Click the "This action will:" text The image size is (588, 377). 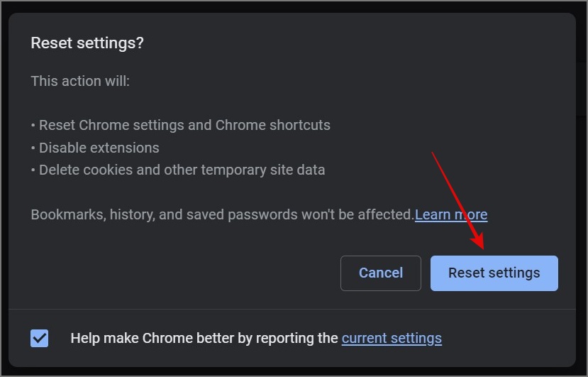click(x=80, y=81)
